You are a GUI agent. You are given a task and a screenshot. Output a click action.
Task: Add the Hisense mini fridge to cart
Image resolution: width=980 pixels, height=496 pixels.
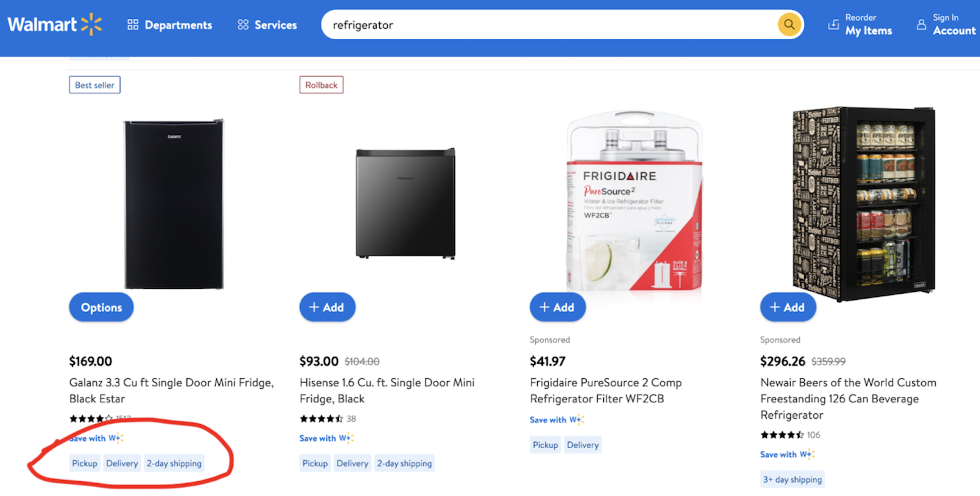point(327,307)
